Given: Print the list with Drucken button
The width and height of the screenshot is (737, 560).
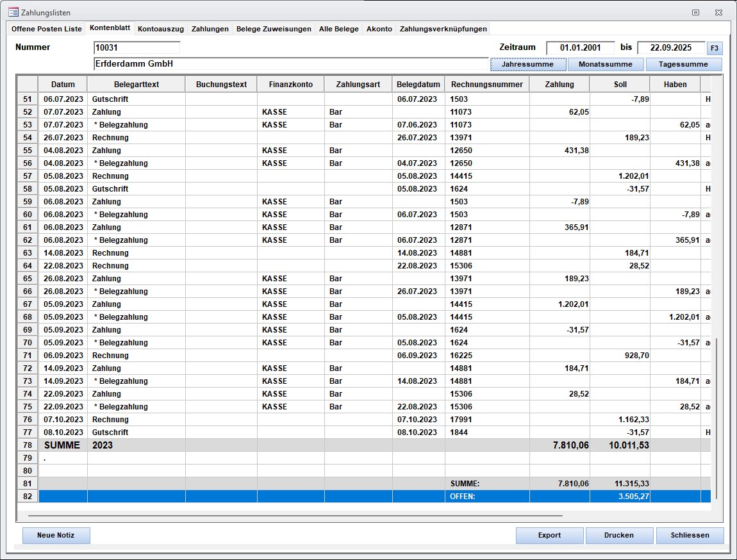Looking at the screenshot, I should coord(619,536).
